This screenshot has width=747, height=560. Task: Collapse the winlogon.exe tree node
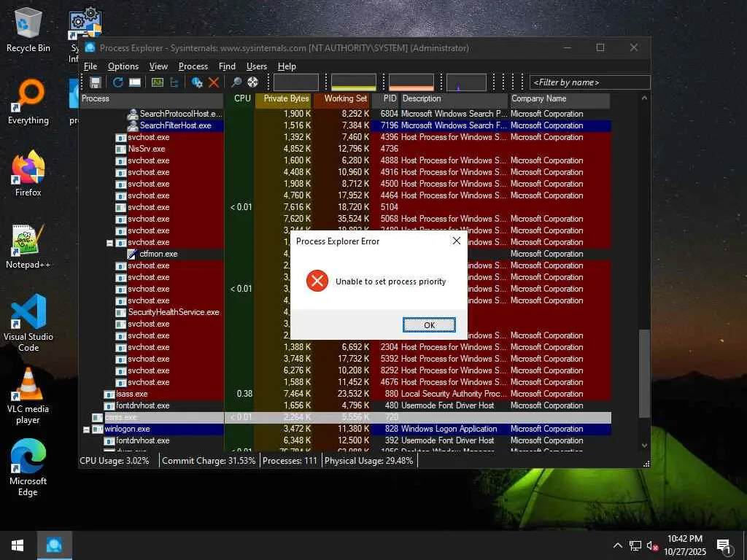tap(86, 429)
